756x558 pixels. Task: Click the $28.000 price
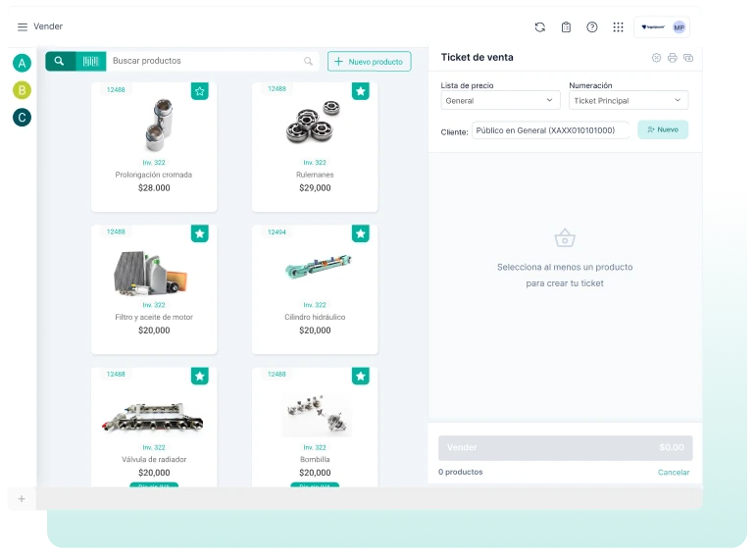[154, 188]
